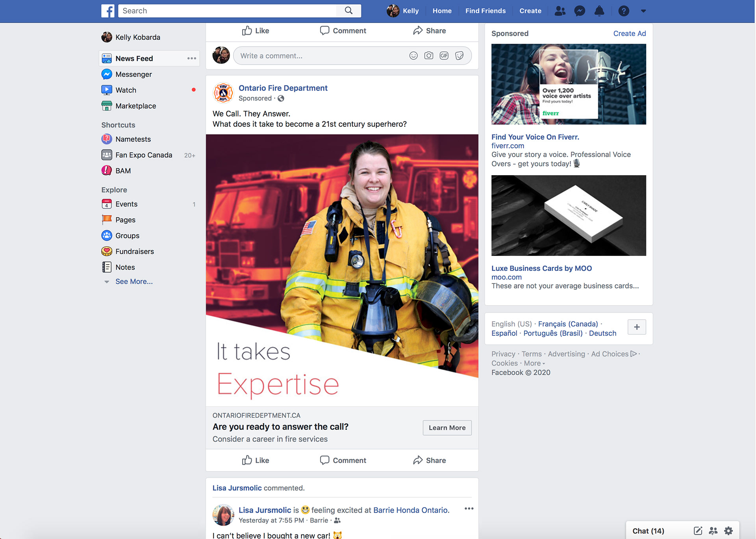Open Ontario Fire Department page link
756x539 pixels.
tap(283, 88)
